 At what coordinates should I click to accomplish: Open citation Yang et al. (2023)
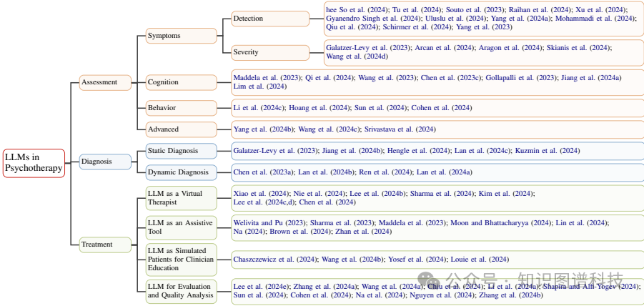tap(484, 27)
